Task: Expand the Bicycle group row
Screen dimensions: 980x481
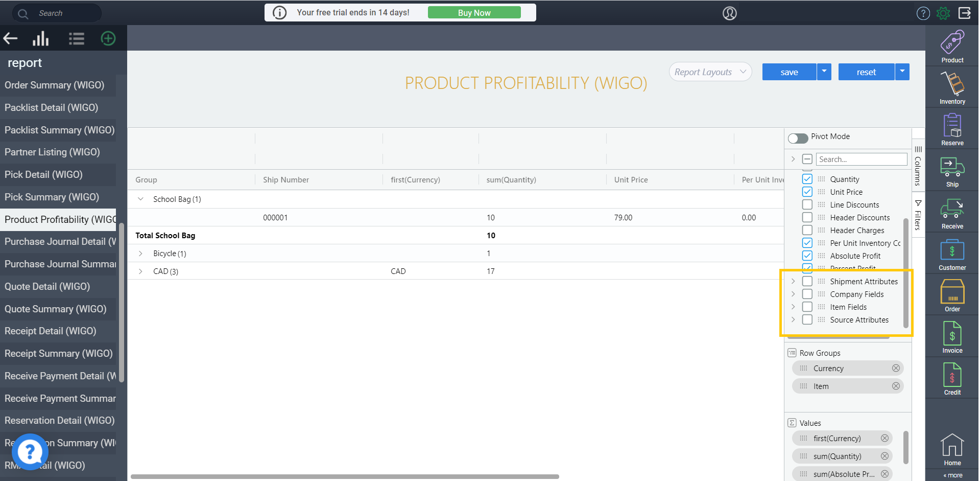Action: tap(140, 253)
